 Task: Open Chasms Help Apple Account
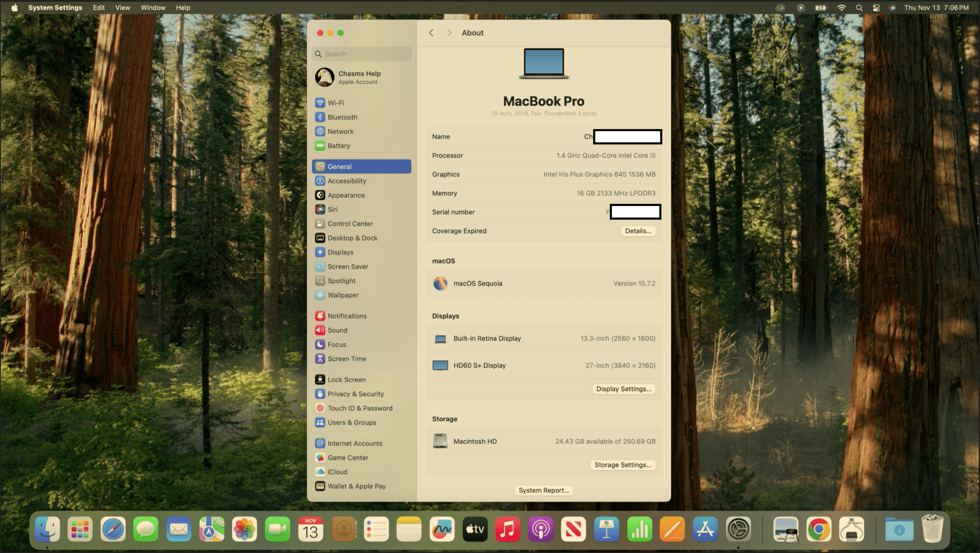(x=359, y=77)
